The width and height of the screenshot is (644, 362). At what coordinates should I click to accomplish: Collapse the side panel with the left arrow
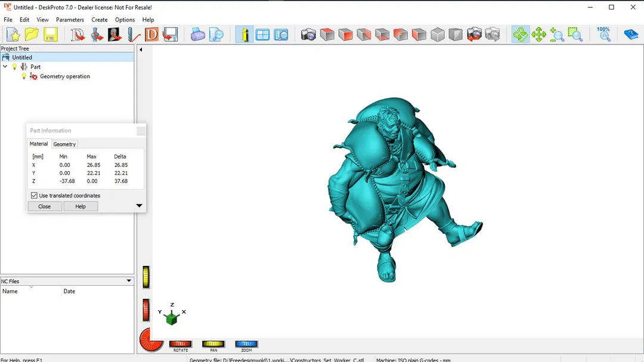tap(141, 49)
